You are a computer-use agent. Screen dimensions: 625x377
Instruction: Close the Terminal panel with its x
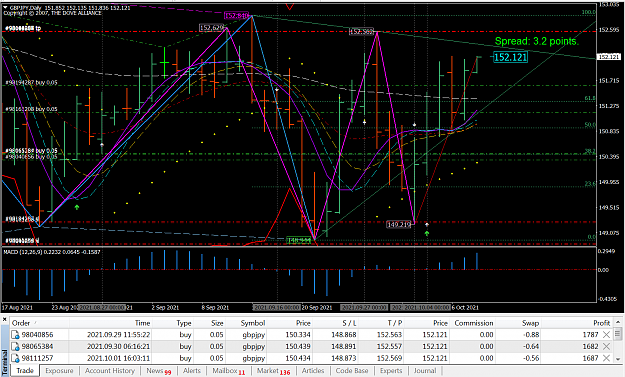tap(5, 320)
